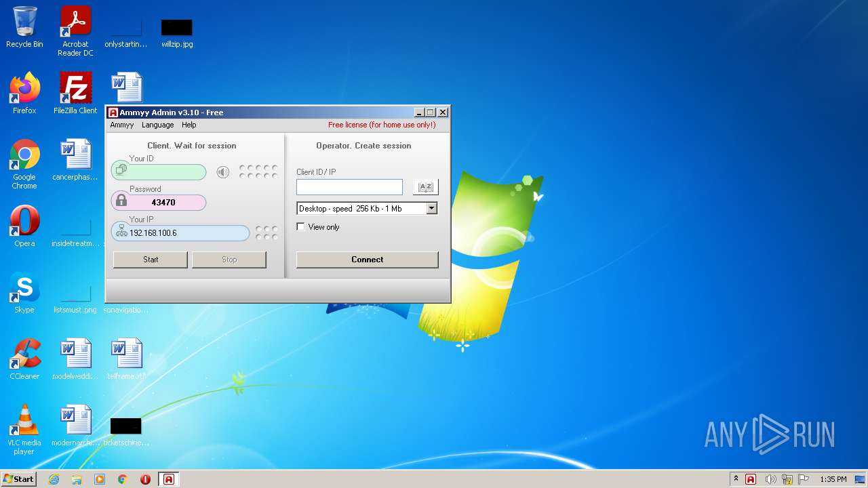
Task: Open the Skype desktop shortcut
Action: tap(24, 293)
